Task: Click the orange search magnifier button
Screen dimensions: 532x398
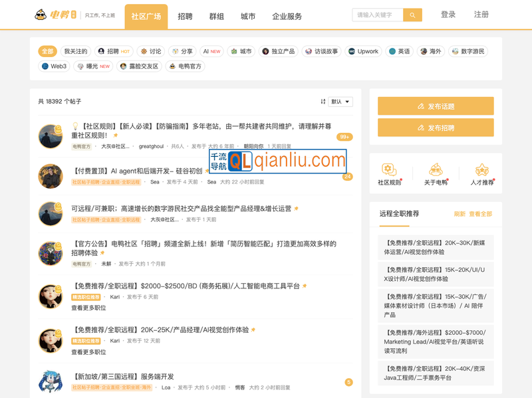Action: point(412,15)
